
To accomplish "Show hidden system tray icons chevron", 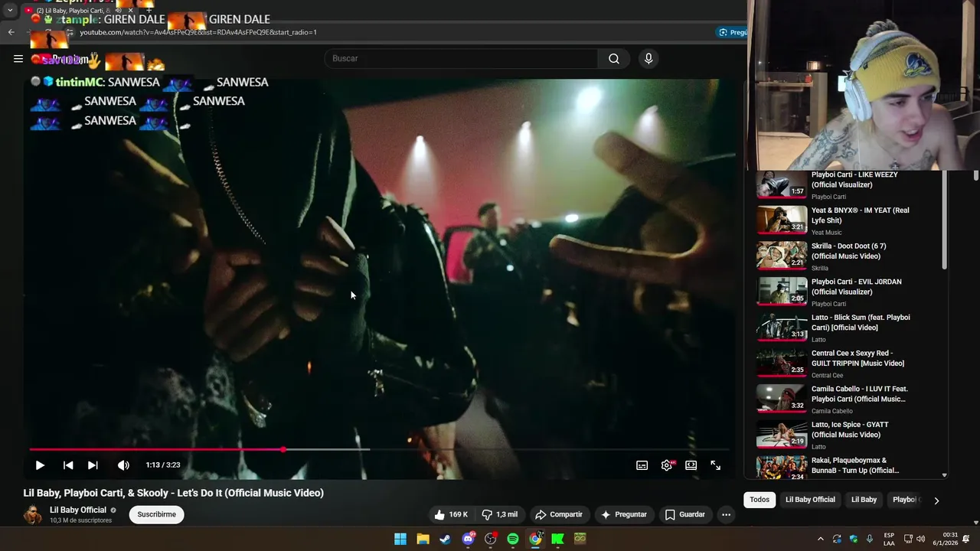I will point(821,539).
